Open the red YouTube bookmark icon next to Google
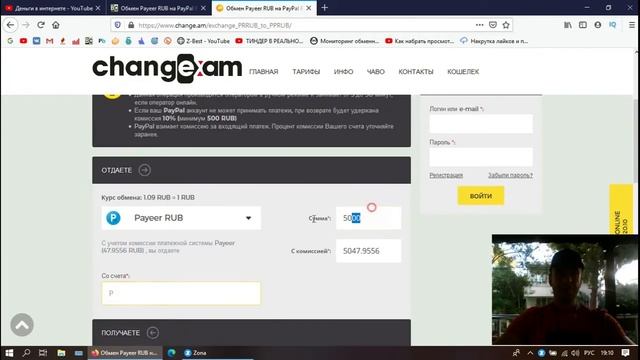Screen dimensions: 640x360 coord(23,41)
